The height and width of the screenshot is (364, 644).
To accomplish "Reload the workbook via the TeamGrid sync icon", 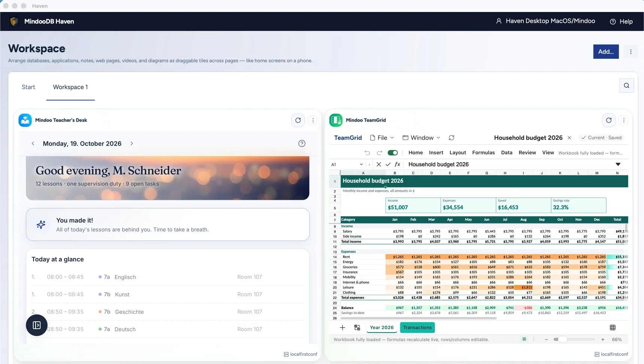I will coord(452,138).
